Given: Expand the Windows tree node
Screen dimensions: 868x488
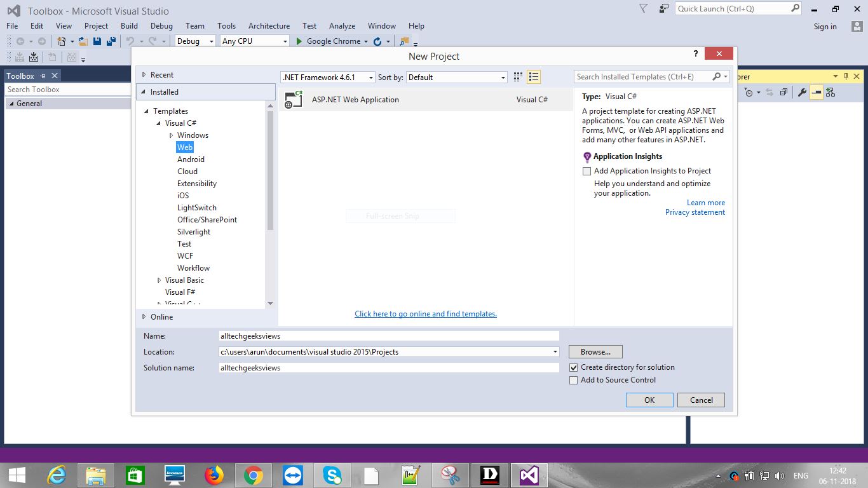Looking at the screenshot, I should pos(172,135).
